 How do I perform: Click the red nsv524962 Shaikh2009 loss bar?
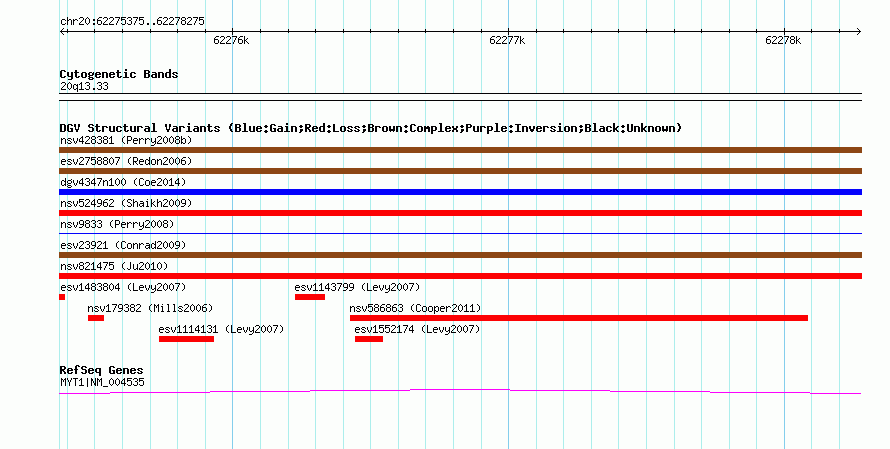click(x=460, y=213)
